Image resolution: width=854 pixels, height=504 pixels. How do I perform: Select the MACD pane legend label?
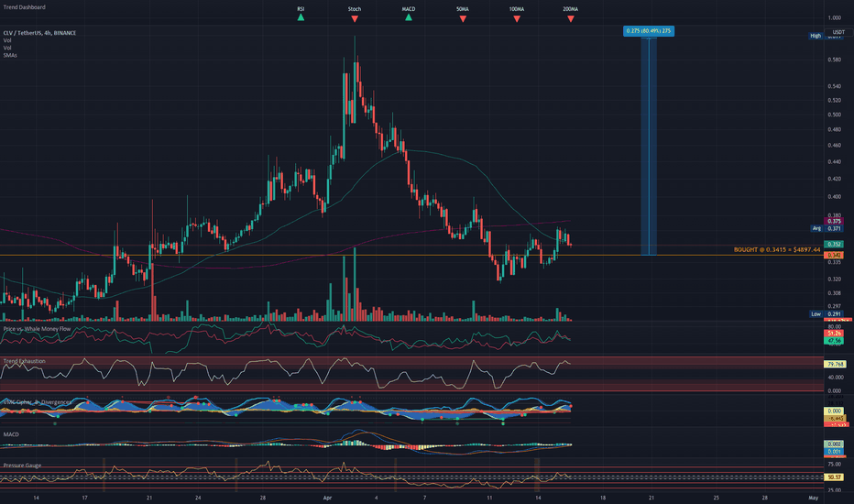pos(11,434)
